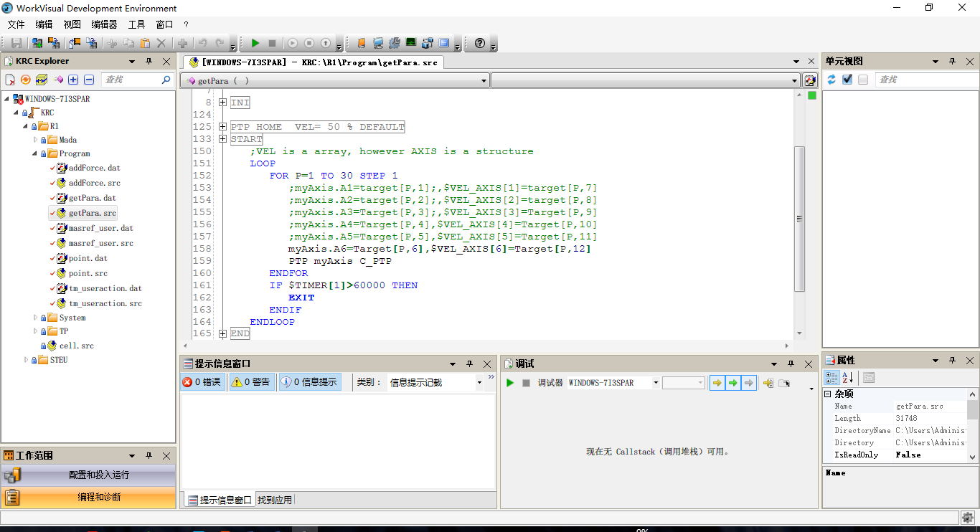
Task: Expand the System folder in the tree
Action: 36,318
